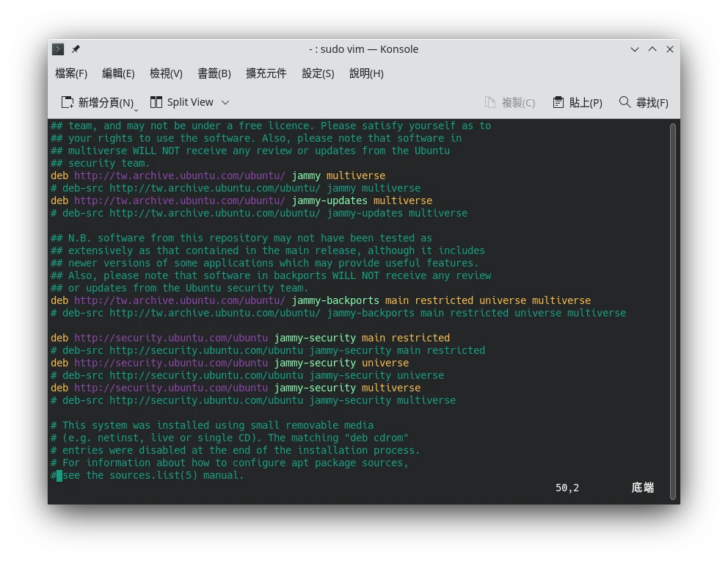
Task: Click the jammy-backports deb line in terminal
Action: click(321, 300)
